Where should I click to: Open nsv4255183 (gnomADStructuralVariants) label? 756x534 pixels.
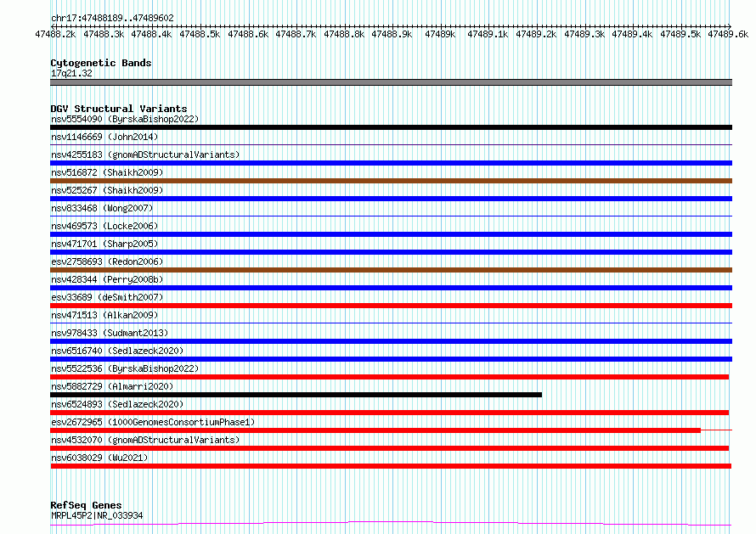pos(145,155)
